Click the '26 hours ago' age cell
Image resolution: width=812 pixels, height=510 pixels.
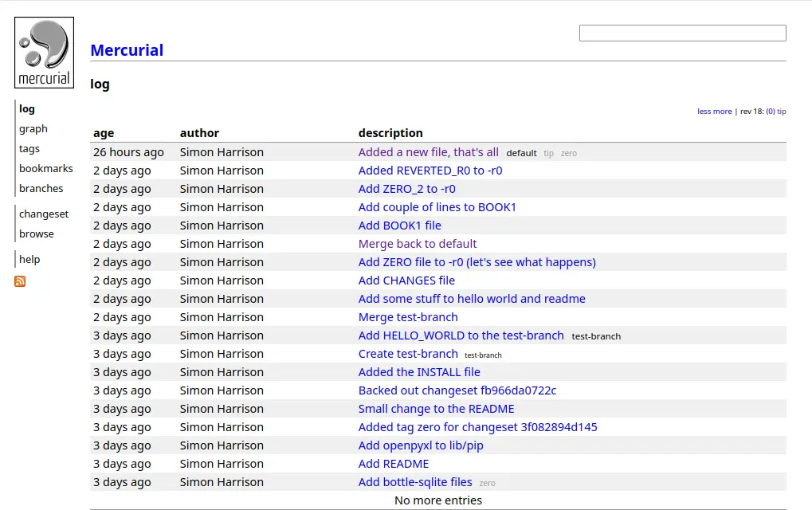(x=128, y=152)
